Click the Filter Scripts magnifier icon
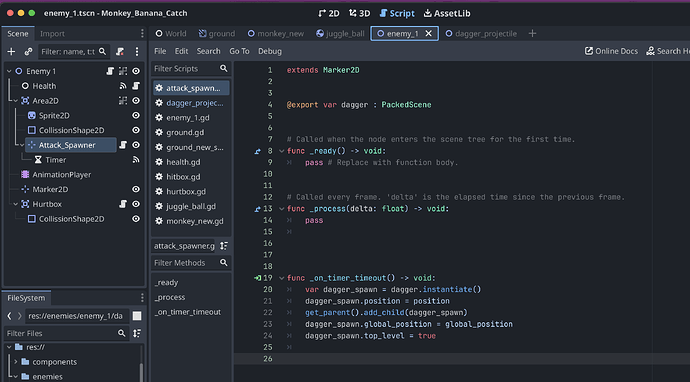This screenshot has height=382, width=690. 224,68
